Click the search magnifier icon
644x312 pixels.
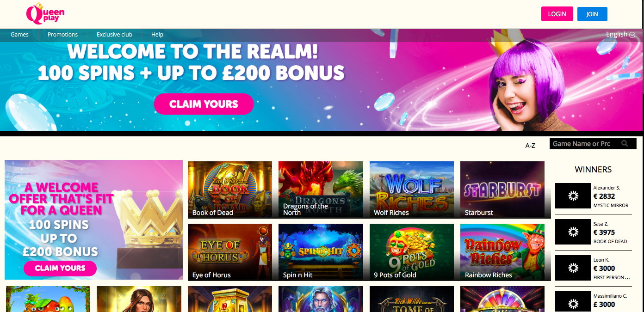click(625, 144)
